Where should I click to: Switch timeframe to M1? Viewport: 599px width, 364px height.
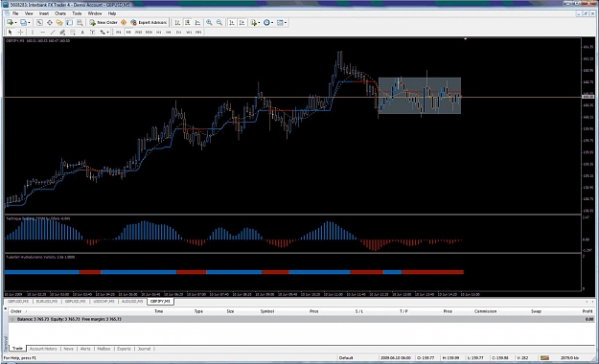click(119, 32)
